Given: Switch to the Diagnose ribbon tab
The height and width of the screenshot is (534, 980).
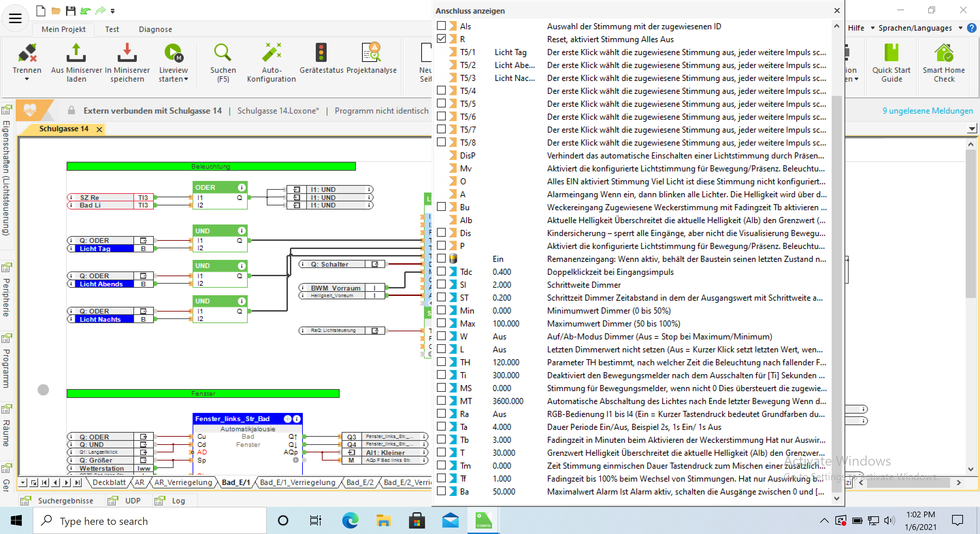Looking at the screenshot, I should [x=155, y=29].
